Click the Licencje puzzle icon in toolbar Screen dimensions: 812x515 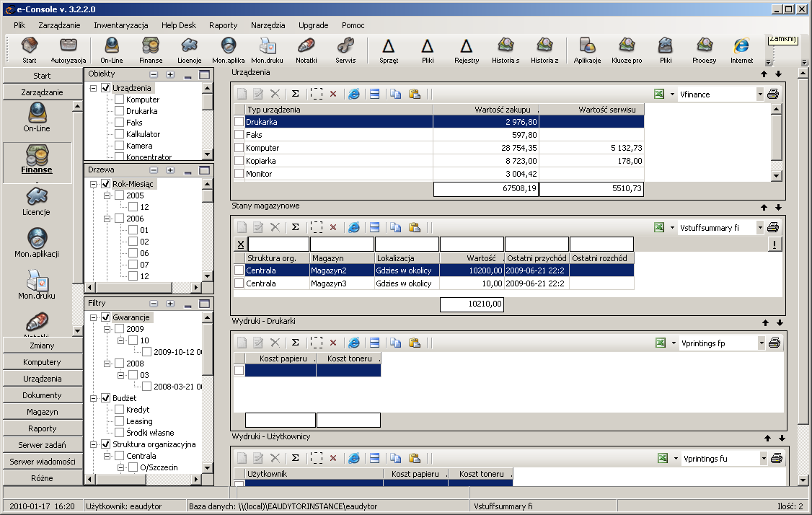coord(190,50)
